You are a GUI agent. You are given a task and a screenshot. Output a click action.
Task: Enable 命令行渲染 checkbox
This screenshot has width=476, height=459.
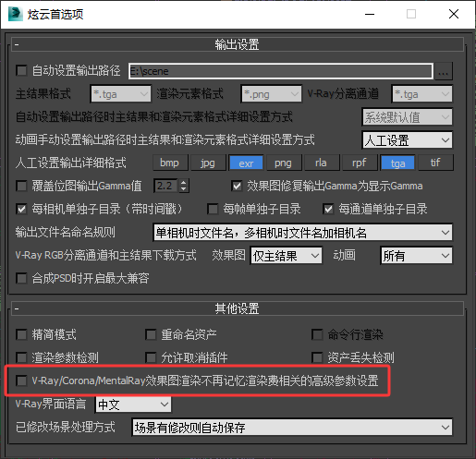click(x=317, y=334)
